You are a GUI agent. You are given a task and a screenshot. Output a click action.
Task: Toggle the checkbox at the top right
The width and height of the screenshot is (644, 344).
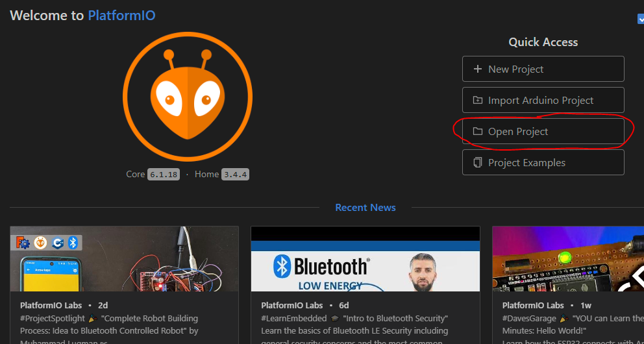[x=641, y=19]
